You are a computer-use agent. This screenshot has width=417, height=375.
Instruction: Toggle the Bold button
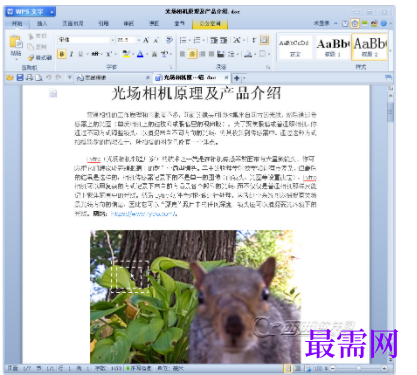coord(62,54)
